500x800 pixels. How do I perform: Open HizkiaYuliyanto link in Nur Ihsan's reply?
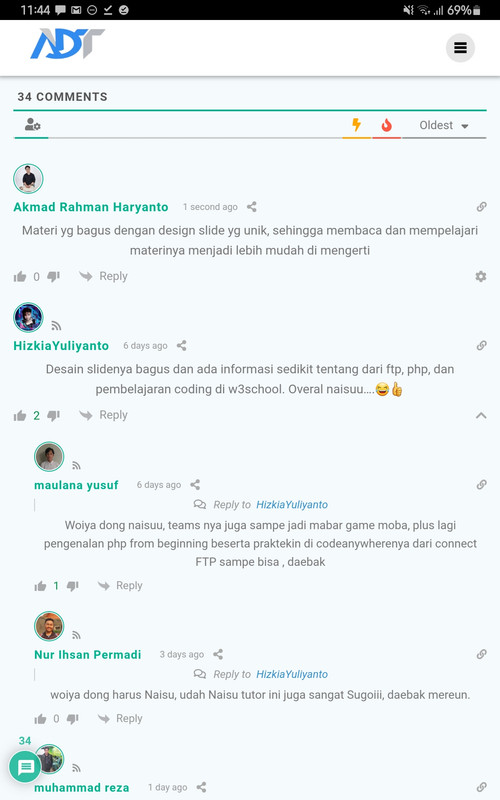click(x=292, y=674)
